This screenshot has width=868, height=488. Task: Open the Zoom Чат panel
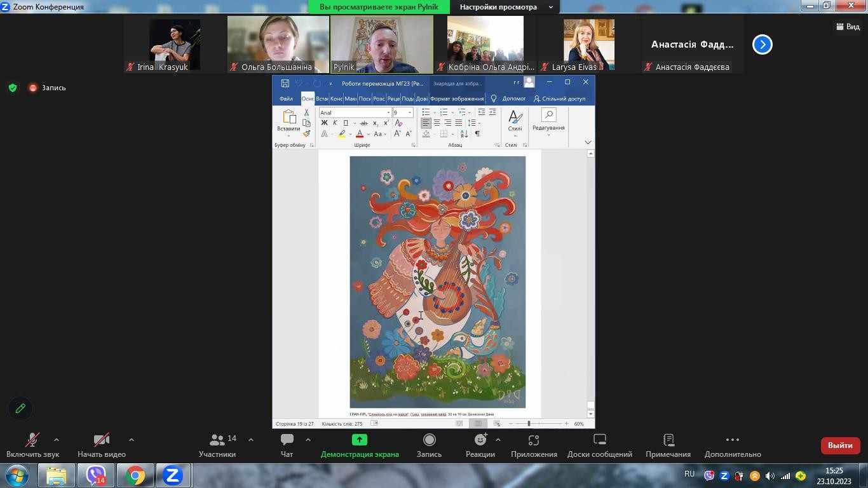point(287,445)
